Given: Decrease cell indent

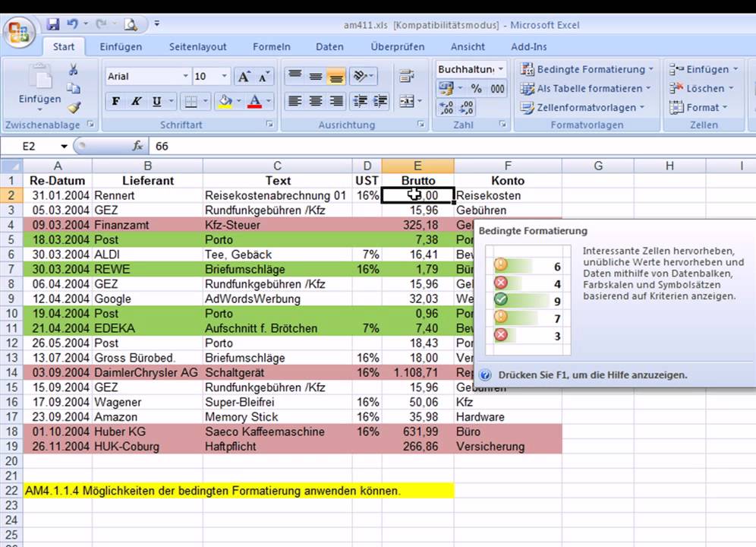Looking at the screenshot, I should 360,101.
